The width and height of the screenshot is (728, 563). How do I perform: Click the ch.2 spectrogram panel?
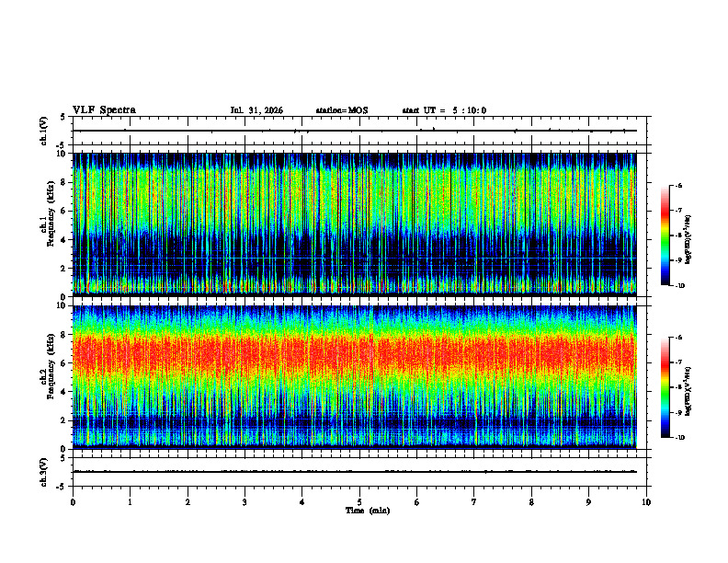[x=354, y=377]
